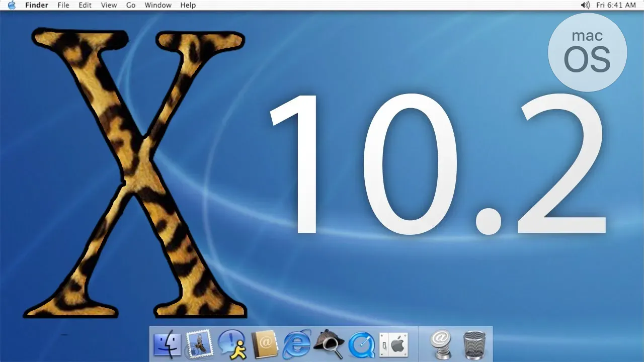This screenshot has width=644, height=362.
Task: Launch Internet Explorer from the Dock
Action: point(296,344)
